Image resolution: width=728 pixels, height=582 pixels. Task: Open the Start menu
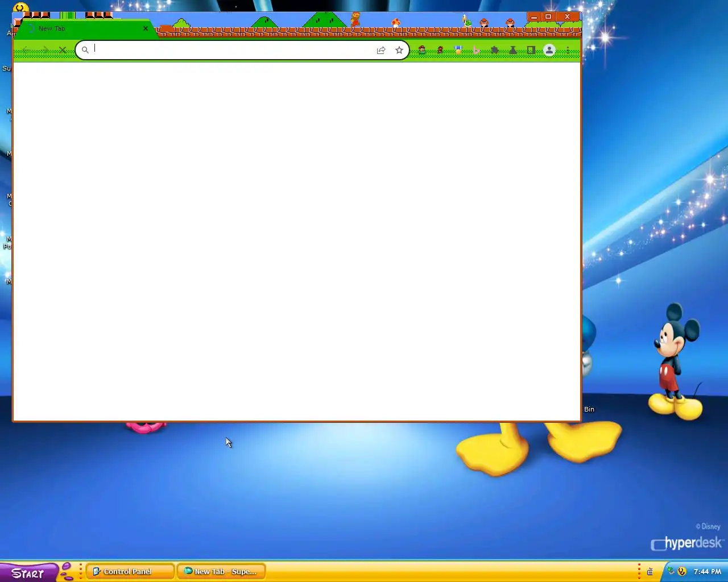coord(28,572)
